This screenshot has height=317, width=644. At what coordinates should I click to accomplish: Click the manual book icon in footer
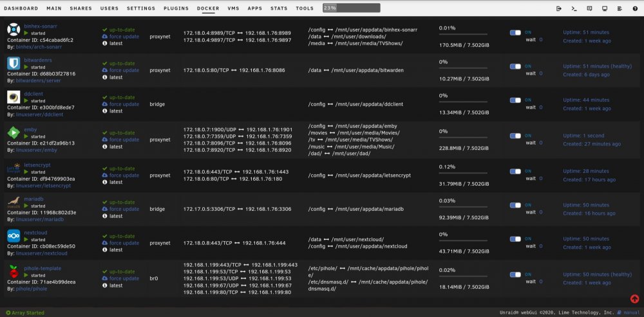[x=620, y=312]
